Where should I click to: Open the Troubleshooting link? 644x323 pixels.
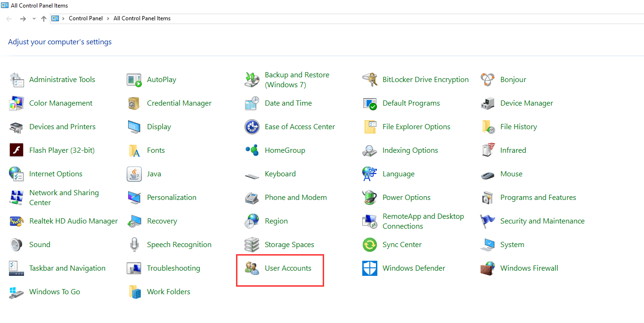tap(173, 268)
